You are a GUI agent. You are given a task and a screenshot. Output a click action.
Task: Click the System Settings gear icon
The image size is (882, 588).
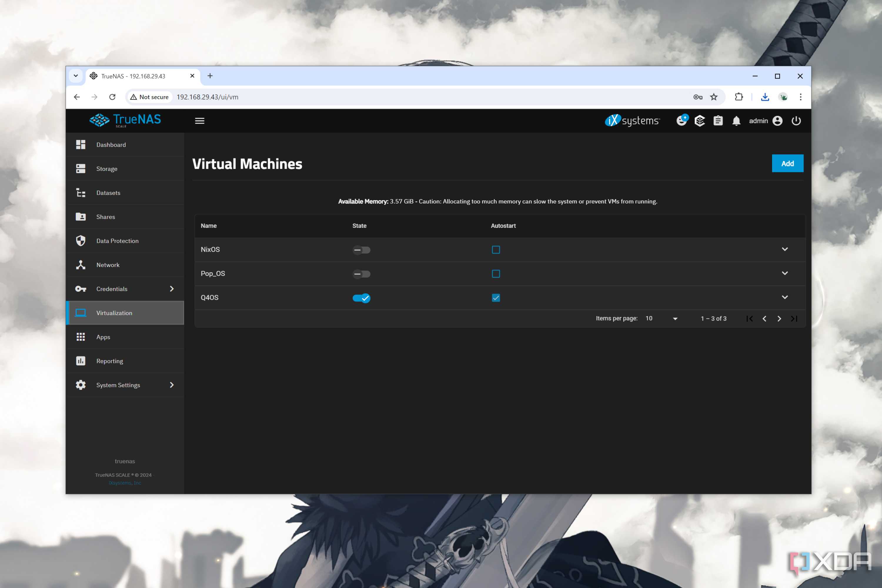81,385
